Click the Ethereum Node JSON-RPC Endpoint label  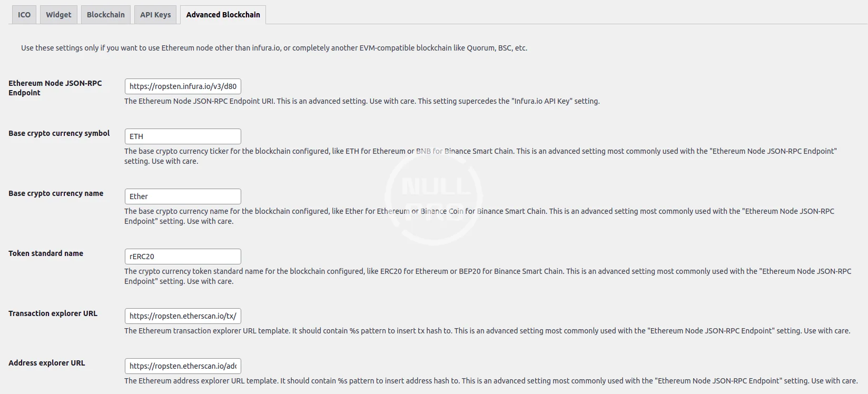[x=55, y=88]
